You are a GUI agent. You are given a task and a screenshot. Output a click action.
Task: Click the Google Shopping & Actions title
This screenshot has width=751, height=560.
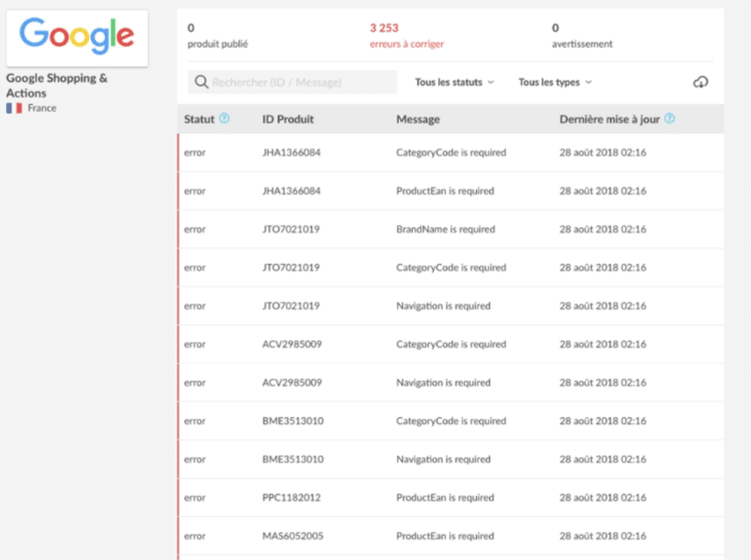[56, 85]
